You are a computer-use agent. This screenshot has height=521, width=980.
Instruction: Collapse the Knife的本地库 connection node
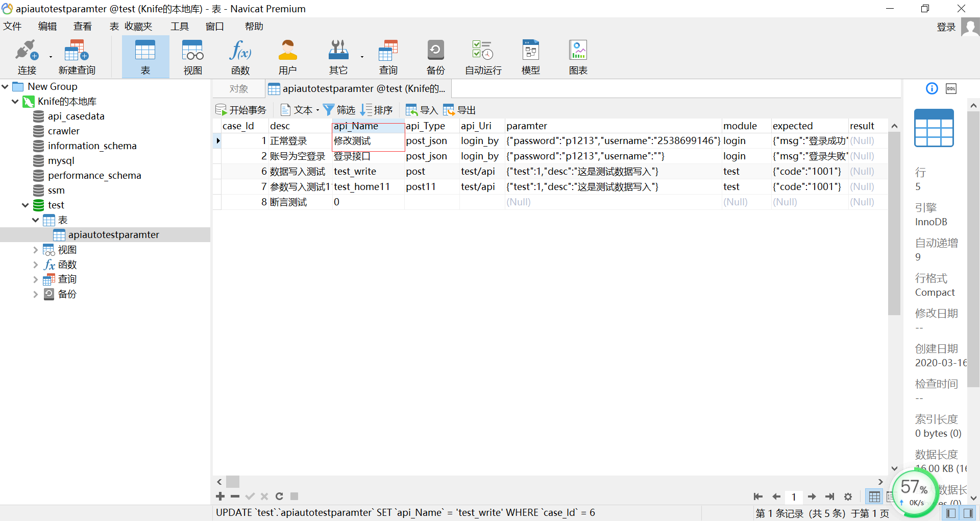(x=15, y=101)
